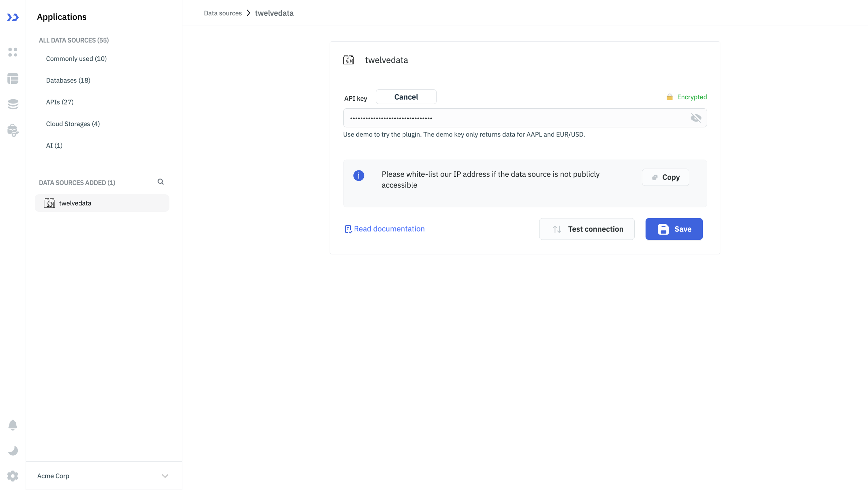The width and height of the screenshot is (868, 490).
Task: Open the data sources stack icon
Action: pyautogui.click(x=13, y=104)
